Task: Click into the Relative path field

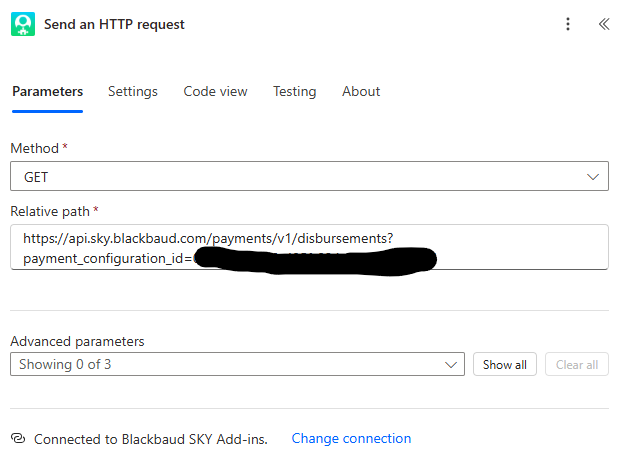Action: (x=309, y=247)
